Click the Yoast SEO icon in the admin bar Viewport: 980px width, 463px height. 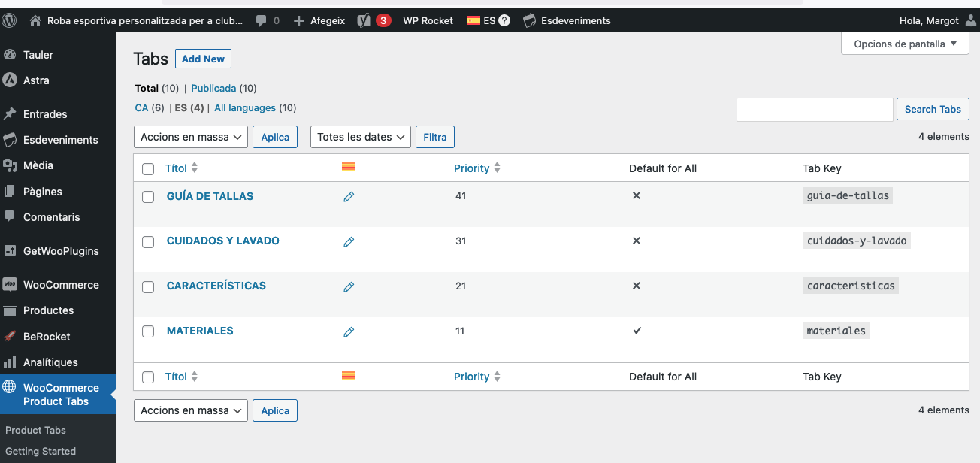[x=364, y=20]
